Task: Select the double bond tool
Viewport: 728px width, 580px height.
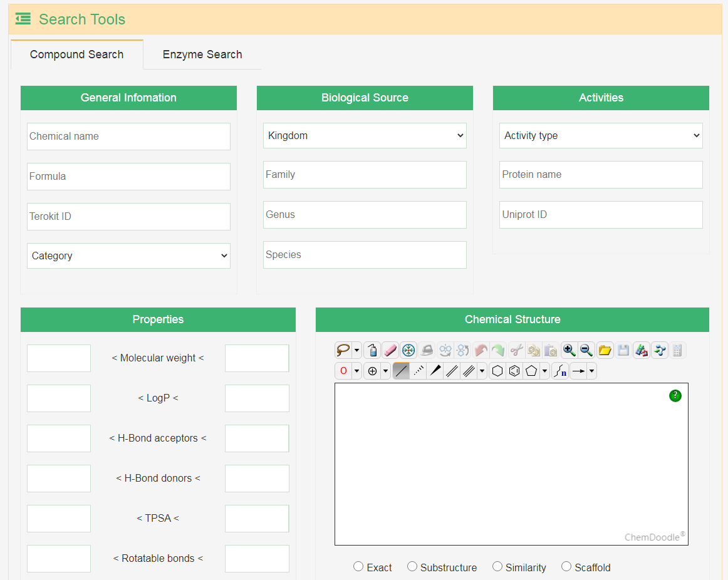Action: click(x=452, y=371)
